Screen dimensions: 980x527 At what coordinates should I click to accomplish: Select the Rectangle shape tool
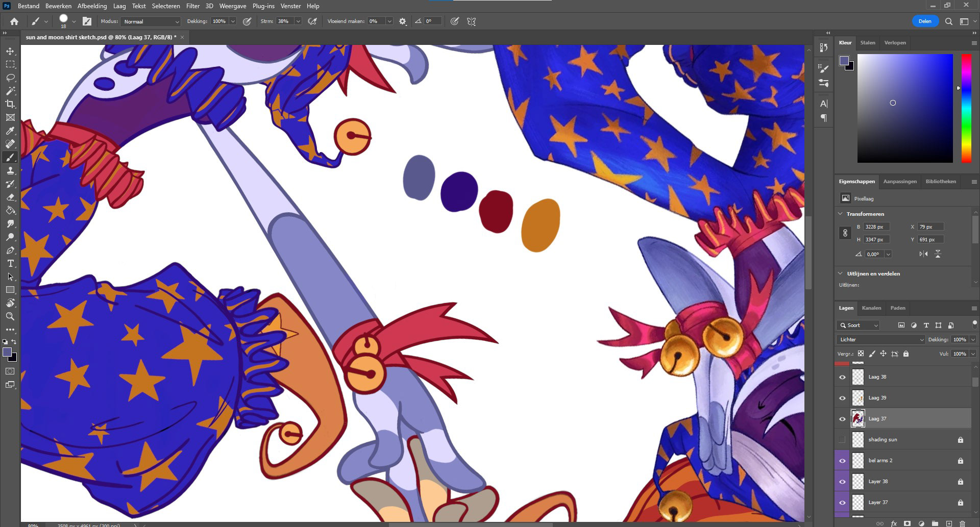coord(10,290)
